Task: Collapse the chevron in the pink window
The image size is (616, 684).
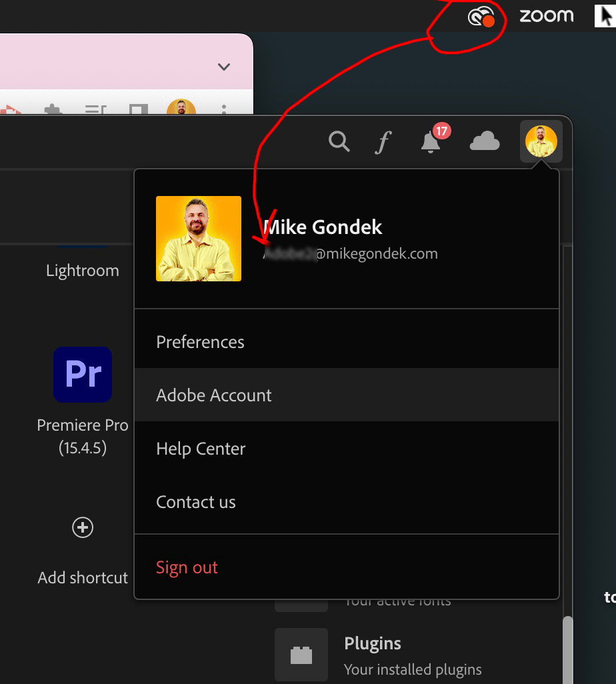Action: click(x=224, y=66)
